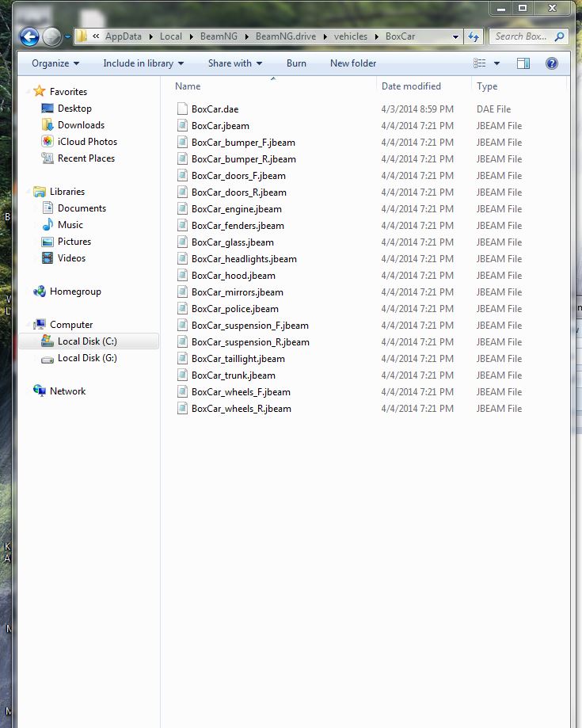Expand the arrow after vehicles breadcrumb
This screenshot has height=728, width=582.
[x=376, y=36]
